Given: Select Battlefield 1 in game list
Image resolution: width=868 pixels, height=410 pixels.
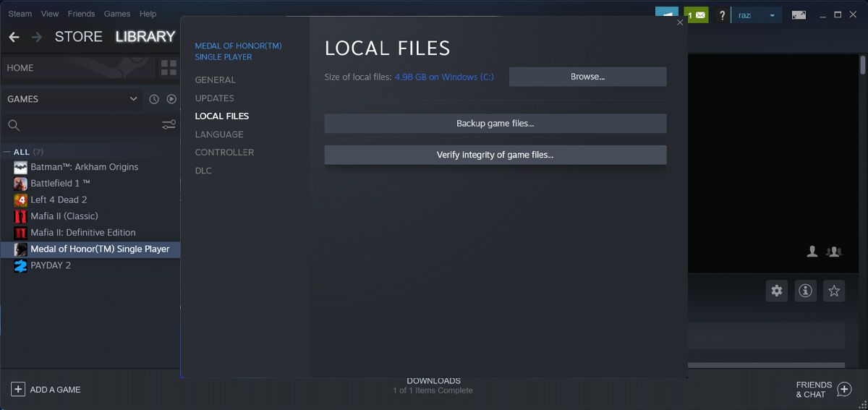Looking at the screenshot, I should click(60, 184).
